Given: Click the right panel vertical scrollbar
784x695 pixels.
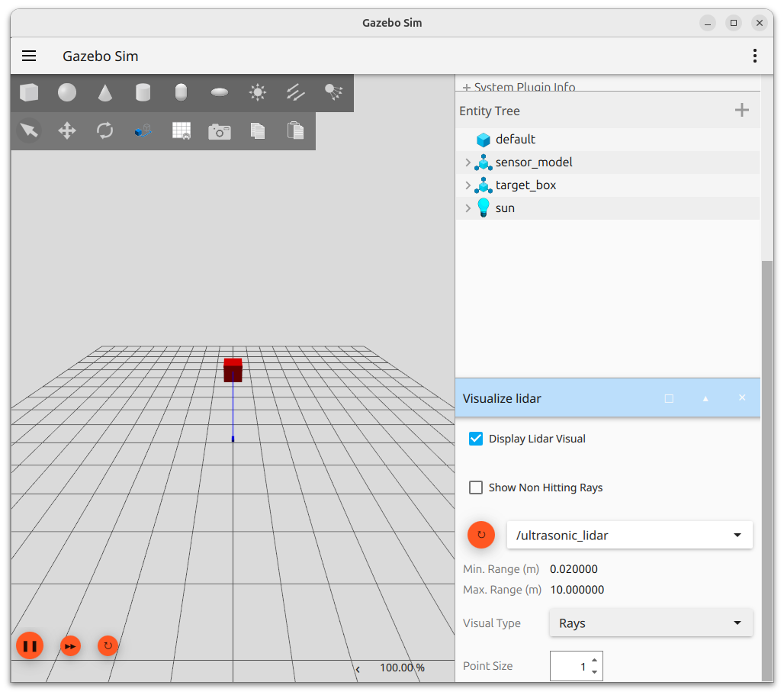Looking at the screenshot, I should [x=767, y=470].
